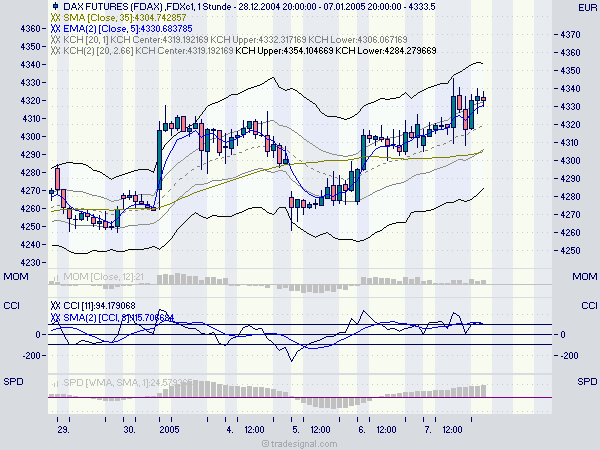Viewport: 600px width, 450px height.
Task: Click the 12:00 label following 7.
Action: (x=452, y=430)
